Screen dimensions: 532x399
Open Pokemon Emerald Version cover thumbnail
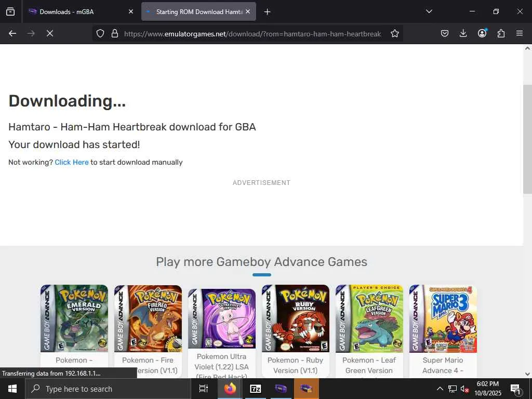pos(74,318)
